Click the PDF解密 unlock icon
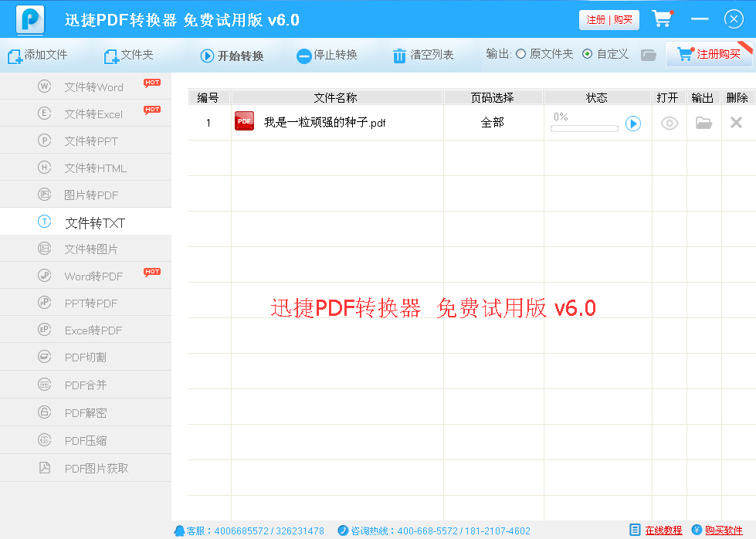Viewport: 756px width, 539px height. [44, 412]
